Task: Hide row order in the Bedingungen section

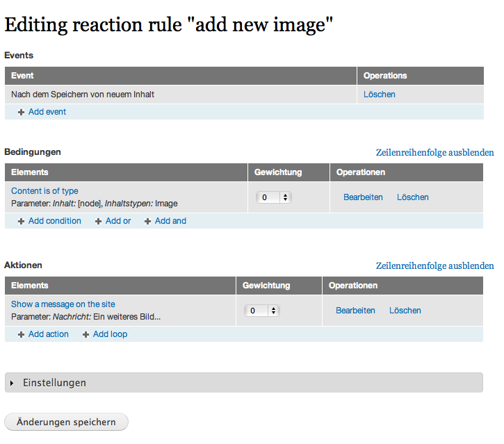Action: click(434, 152)
